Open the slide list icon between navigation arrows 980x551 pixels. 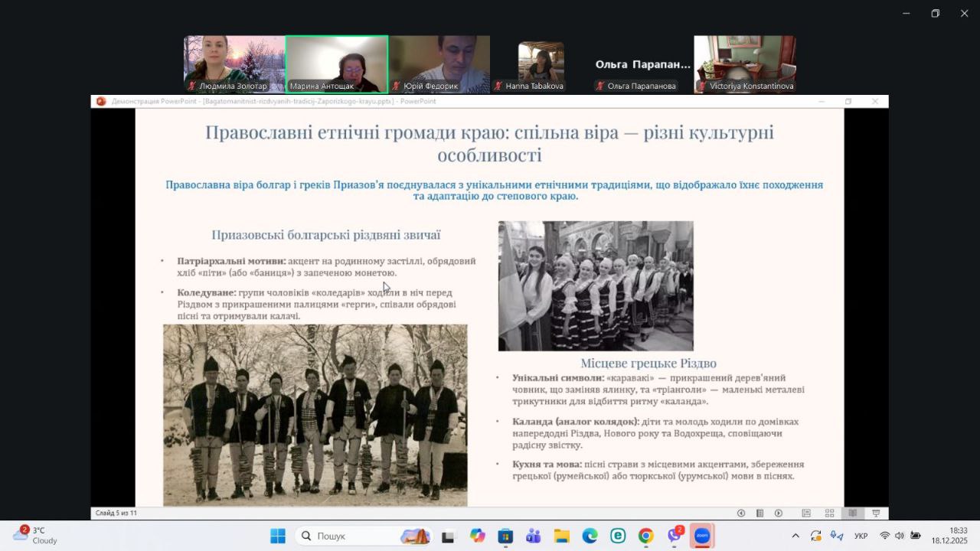point(759,513)
